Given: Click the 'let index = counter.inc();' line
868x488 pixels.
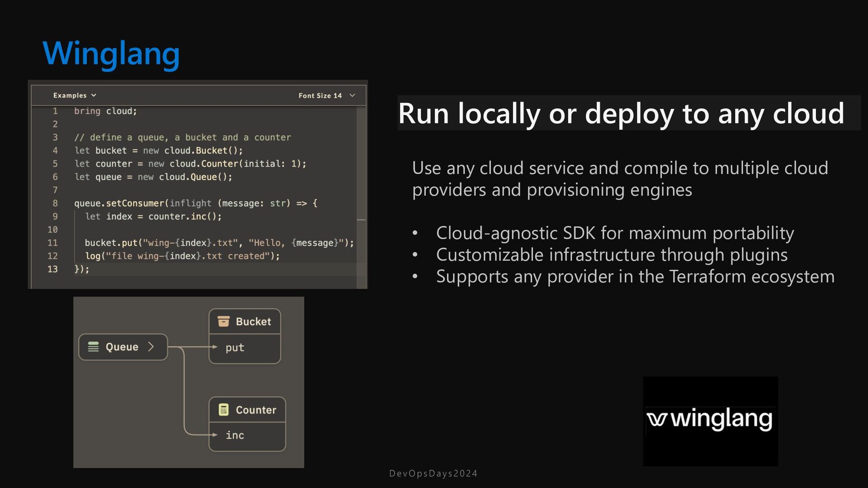Looking at the screenshot, I should [153, 216].
